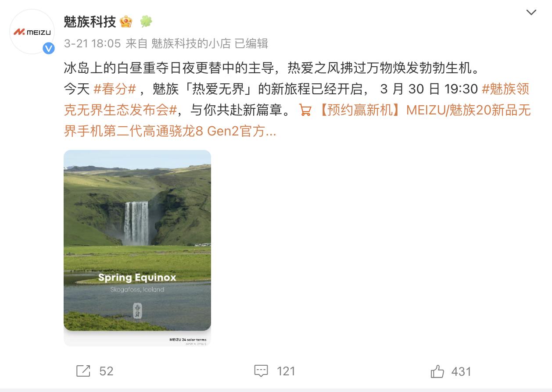Open #魅族领克无界生态发布会# topic link
The width and height of the screenshot is (552, 392).
tap(297, 100)
